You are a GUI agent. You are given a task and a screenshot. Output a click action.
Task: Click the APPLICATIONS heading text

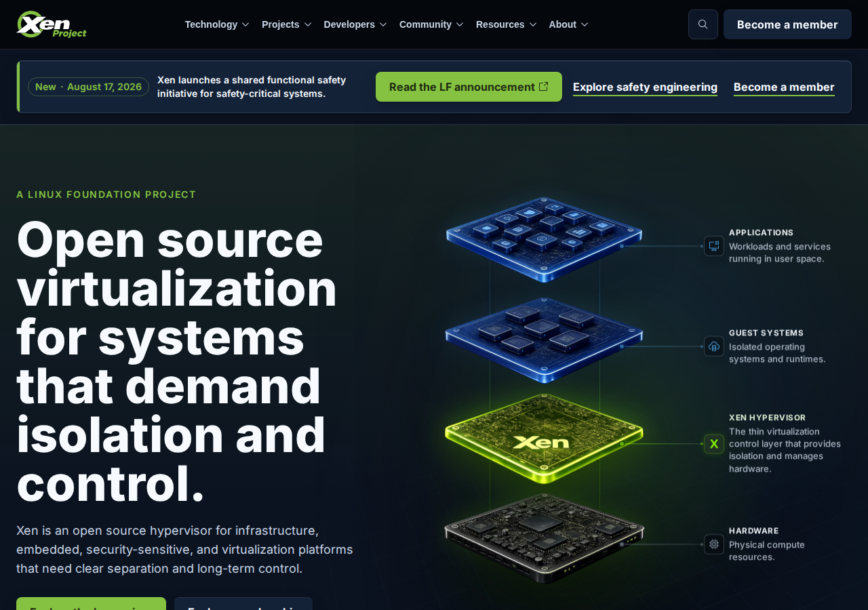(761, 232)
